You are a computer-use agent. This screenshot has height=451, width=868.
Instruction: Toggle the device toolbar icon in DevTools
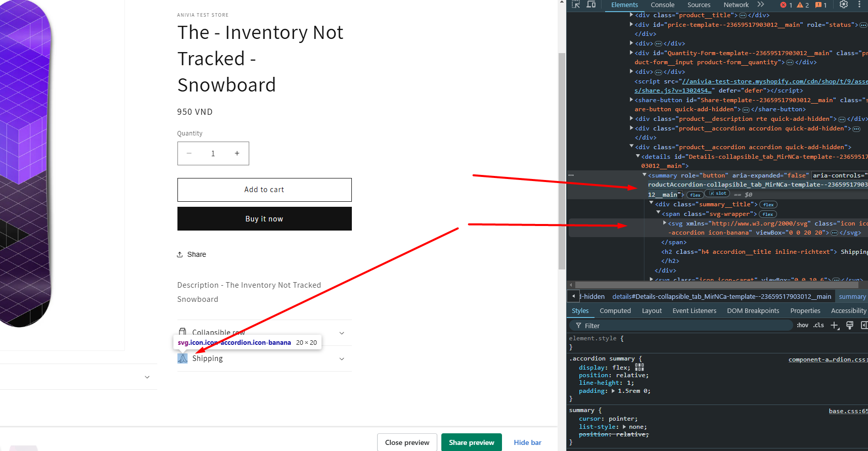coord(591,5)
